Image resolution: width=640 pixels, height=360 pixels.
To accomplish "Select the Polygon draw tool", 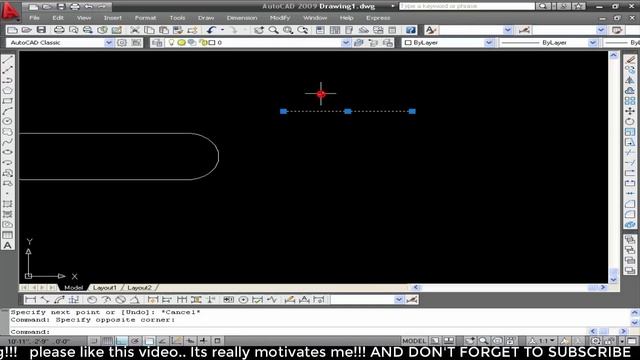I will pos(7,91).
